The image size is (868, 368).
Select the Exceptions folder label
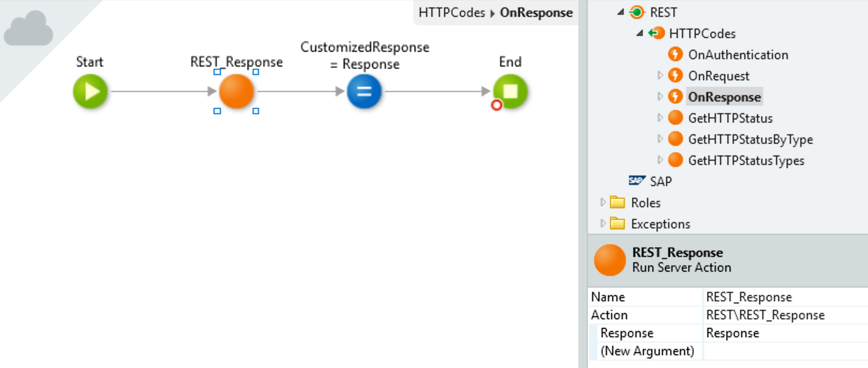(660, 224)
